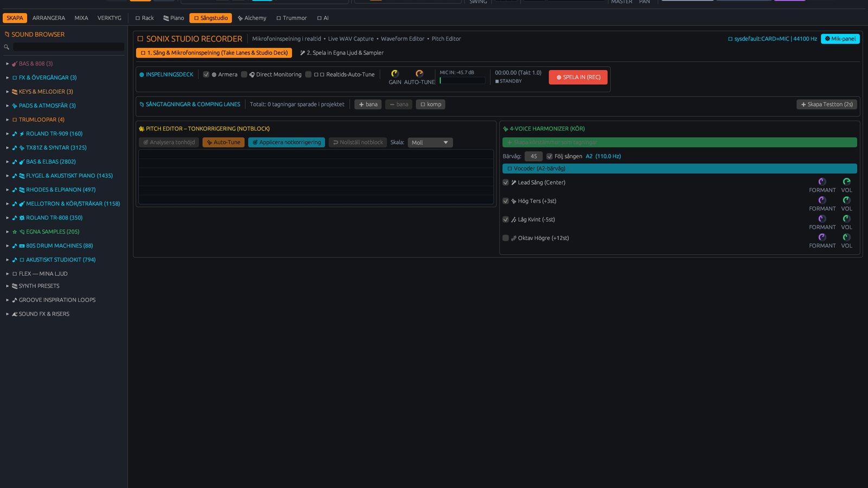Click VOL knob for Låg Kvint
The image size is (868, 488).
847,219
